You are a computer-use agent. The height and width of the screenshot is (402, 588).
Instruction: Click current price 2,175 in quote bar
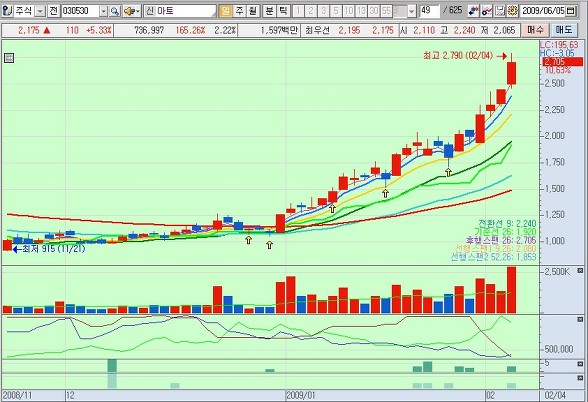coord(28,30)
